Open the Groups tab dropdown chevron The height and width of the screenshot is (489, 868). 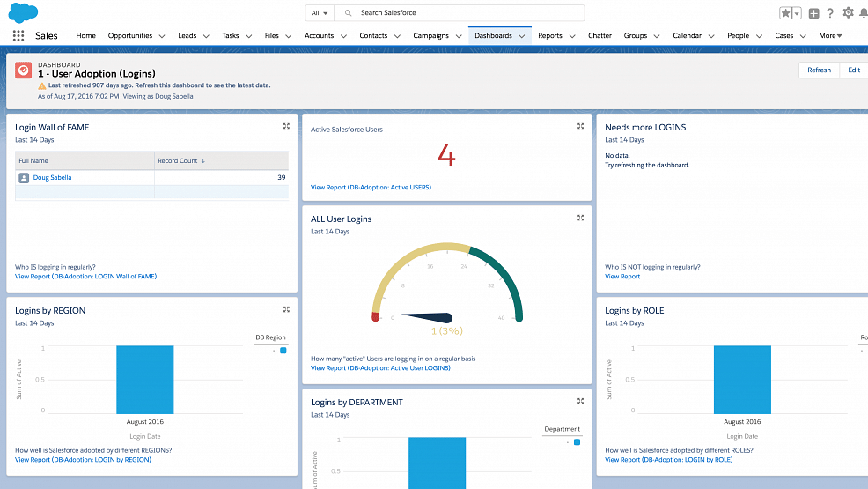coord(657,36)
